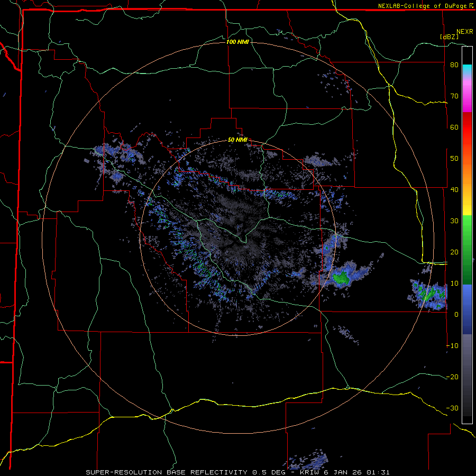Click the 40 value on the dBZ scale

pyautogui.click(x=454, y=190)
